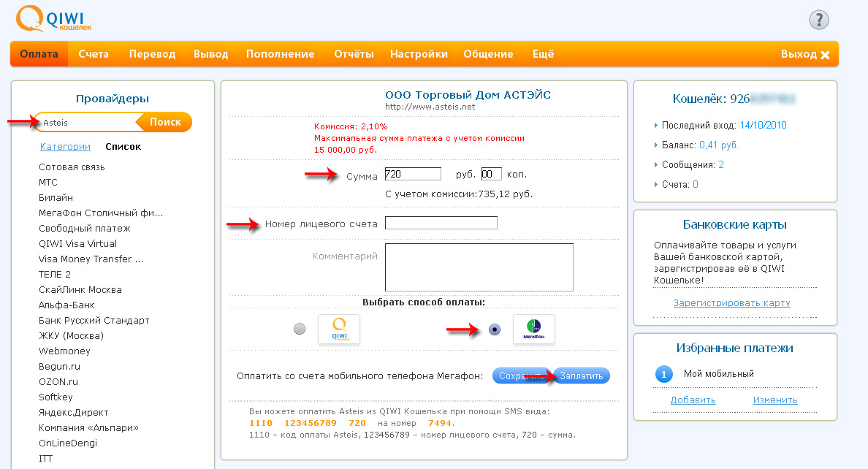
Task: Click the Заплатить button
Action: pyautogui.click(x=582, y=375)
